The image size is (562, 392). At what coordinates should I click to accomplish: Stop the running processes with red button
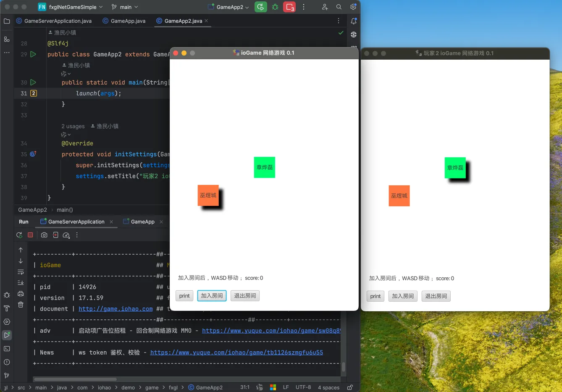click(x=289, y=7)
